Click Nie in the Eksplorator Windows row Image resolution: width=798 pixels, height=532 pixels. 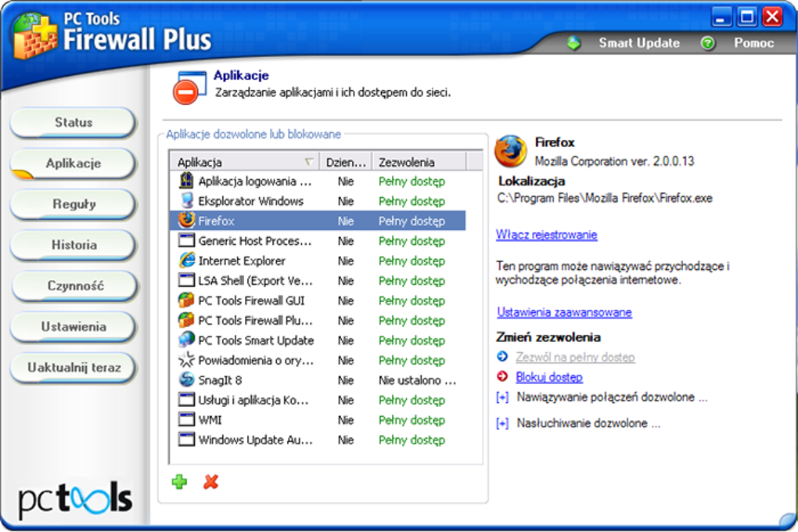tap(346, 201)
